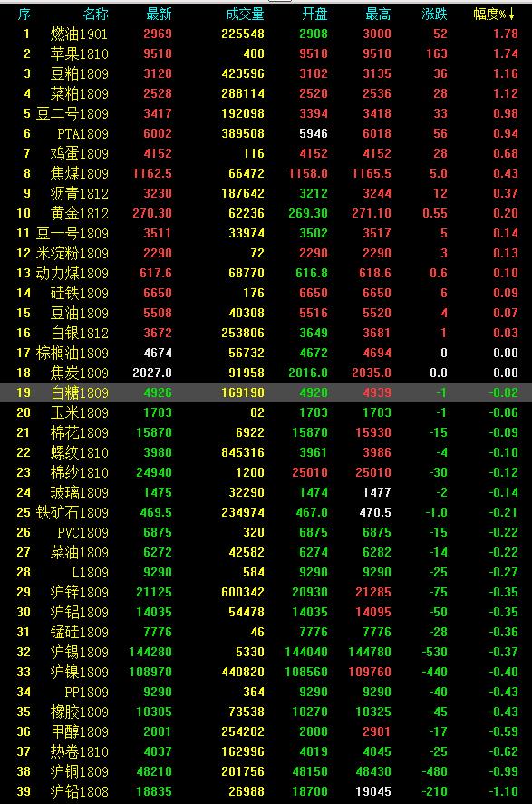
Task: Select the highlighted 白糖1809 row
Action: [266, 392]
